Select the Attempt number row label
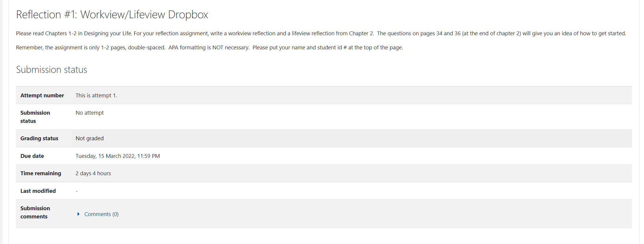644x244 pixels. [42, 95]
